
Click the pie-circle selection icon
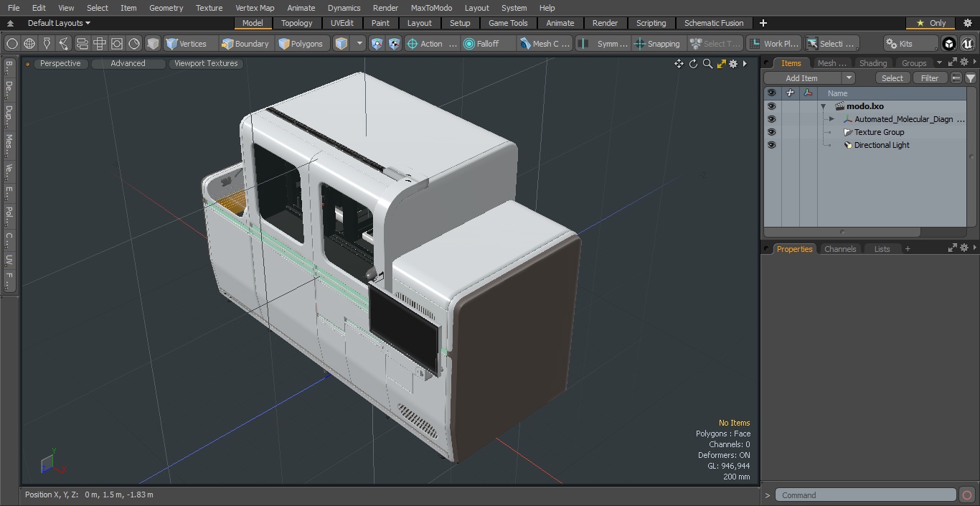coord(134,44)
